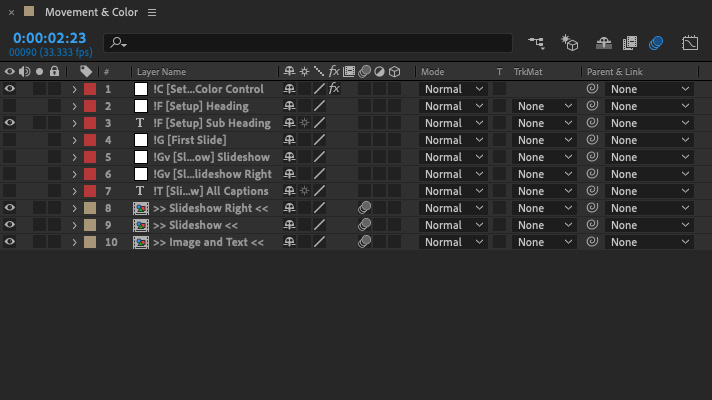Click the audio speaker column header
The height and width of the screenshot is (400, 712).
(x=25, y=71)
